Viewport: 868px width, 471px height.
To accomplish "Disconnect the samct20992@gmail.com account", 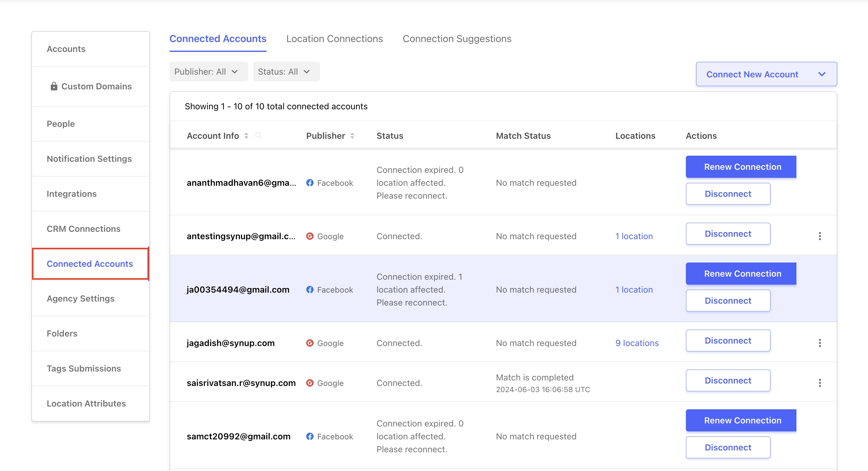I will tap(728, 447).
